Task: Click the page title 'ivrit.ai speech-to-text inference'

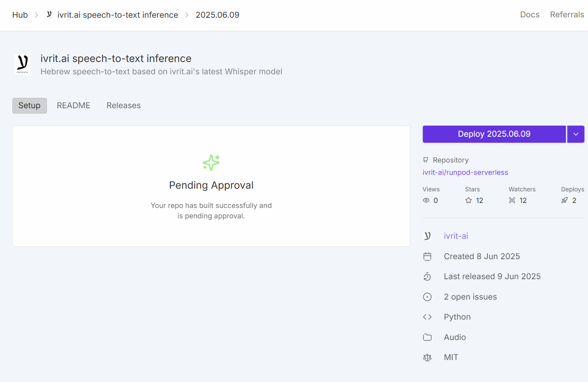Action: tap(116, 59)
